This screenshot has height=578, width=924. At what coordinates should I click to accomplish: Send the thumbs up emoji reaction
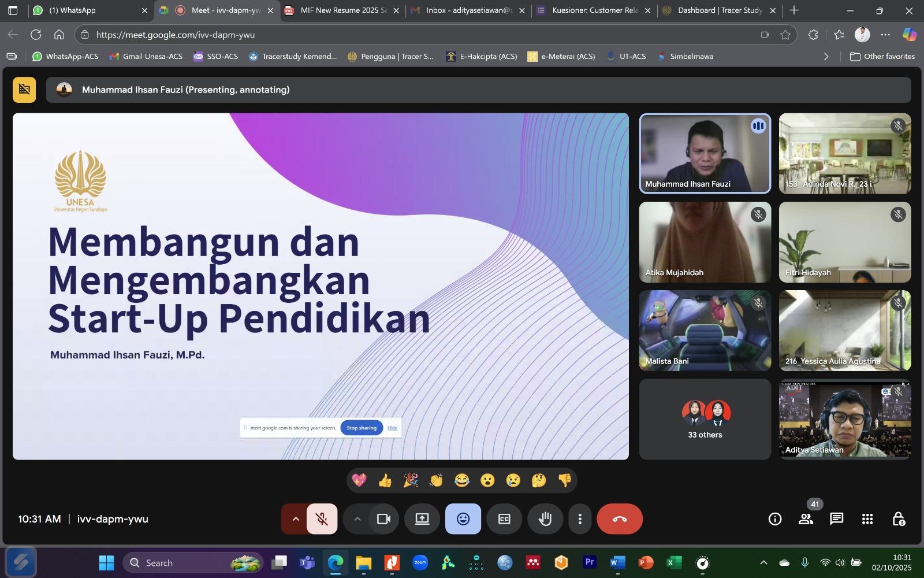pyautogui.click(x=385, y=480)
